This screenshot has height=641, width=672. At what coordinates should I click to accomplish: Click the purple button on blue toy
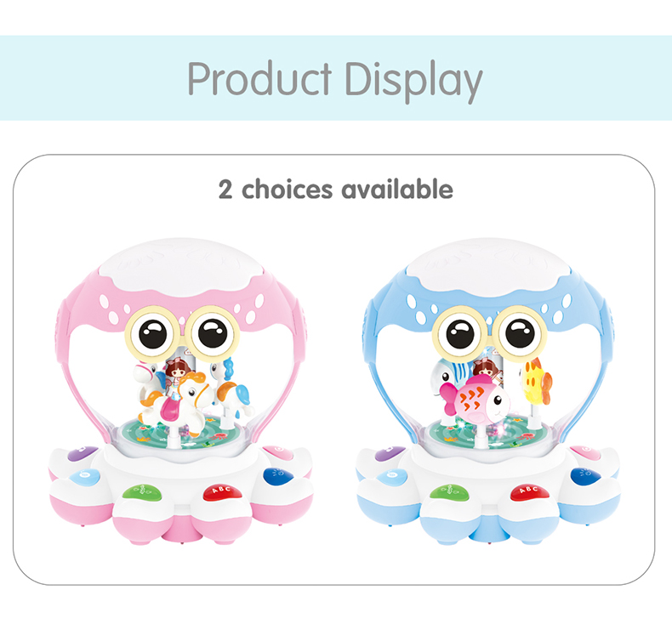pos(390,452)
